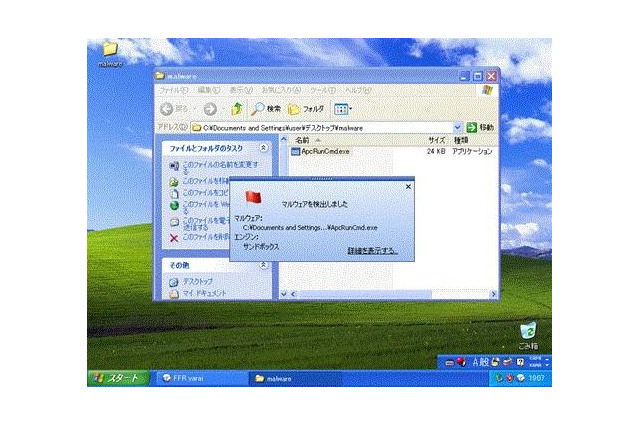The height and width of the screenshot is (426, 640).
Task: Open the Views dropdown in the toolbar
Action: [x=343, y=109]
